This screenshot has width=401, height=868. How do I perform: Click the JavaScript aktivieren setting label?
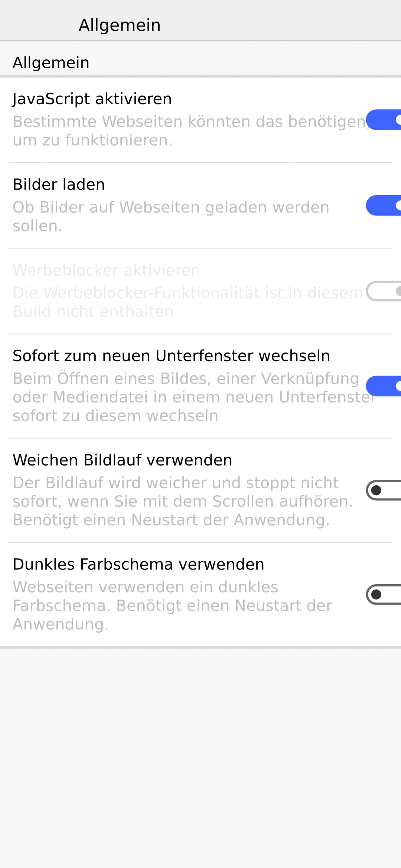[92, 99]
